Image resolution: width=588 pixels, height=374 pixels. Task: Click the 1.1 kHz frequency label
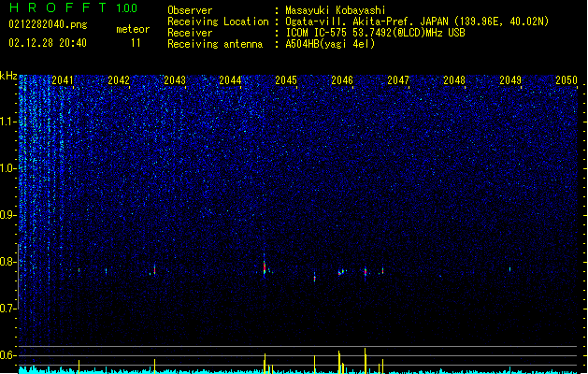click(7, 122)
